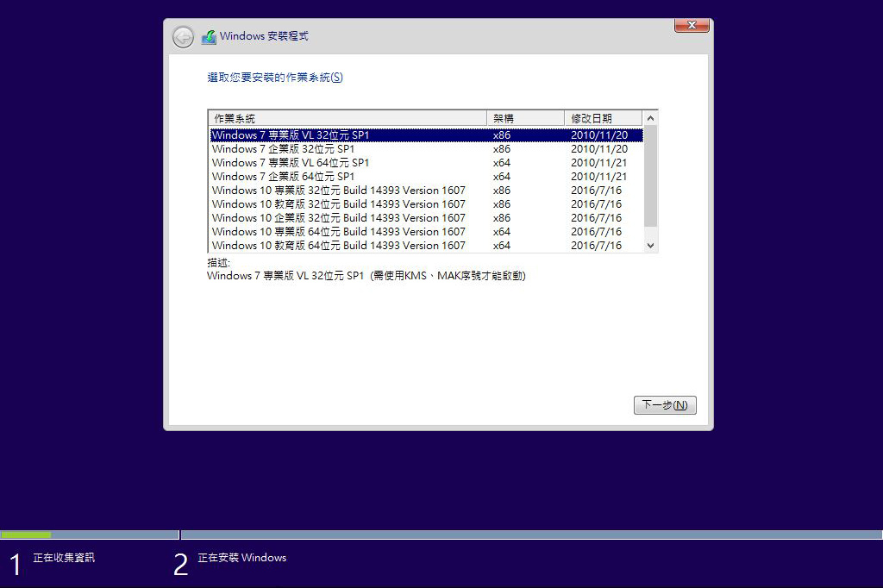Click 2010/11/21 date of Windows 7 專業版 VL 64位元

[x=598, y=163]
